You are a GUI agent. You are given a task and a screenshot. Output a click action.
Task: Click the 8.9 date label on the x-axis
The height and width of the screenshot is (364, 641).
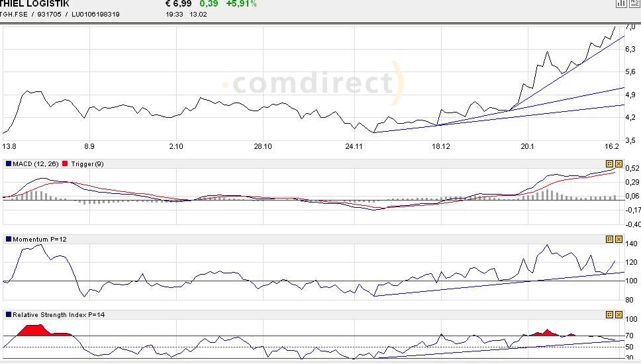tap(89, 146)
